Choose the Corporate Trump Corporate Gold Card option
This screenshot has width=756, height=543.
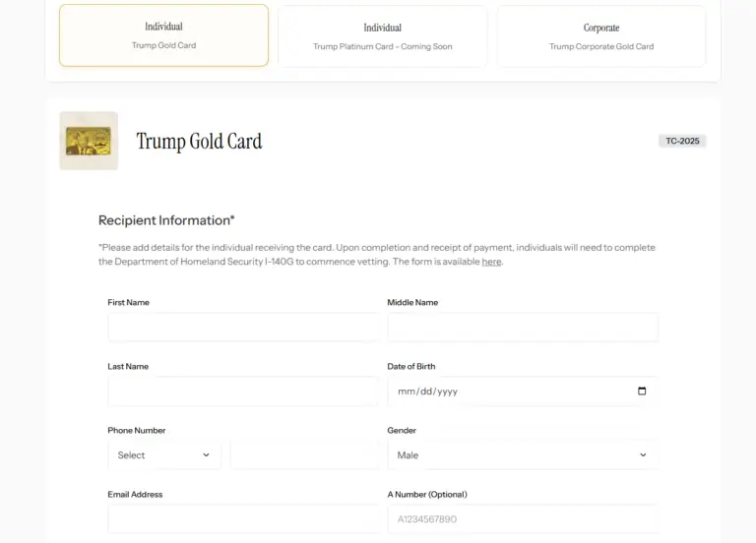[x=600, y=35]
